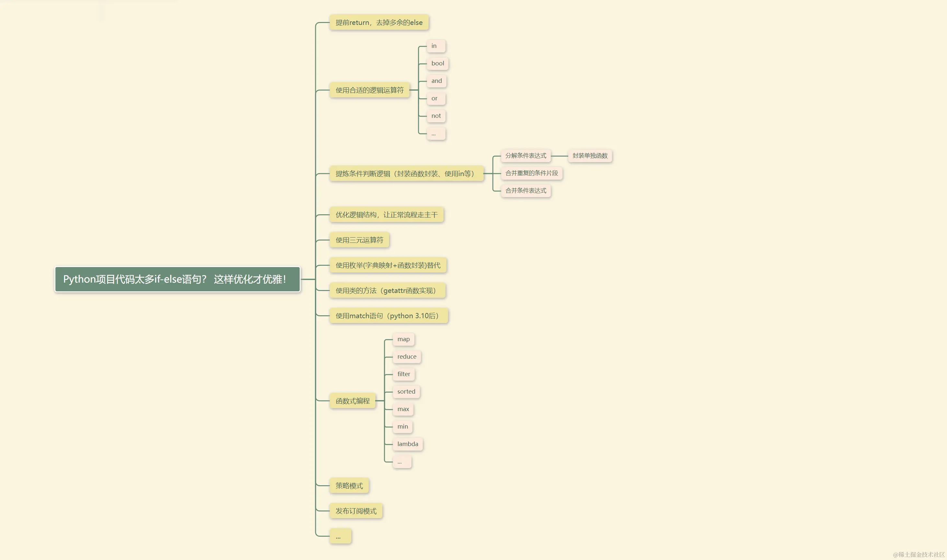Click the 分解条件表达式 node
947x560 pixels.
[525, 155]
